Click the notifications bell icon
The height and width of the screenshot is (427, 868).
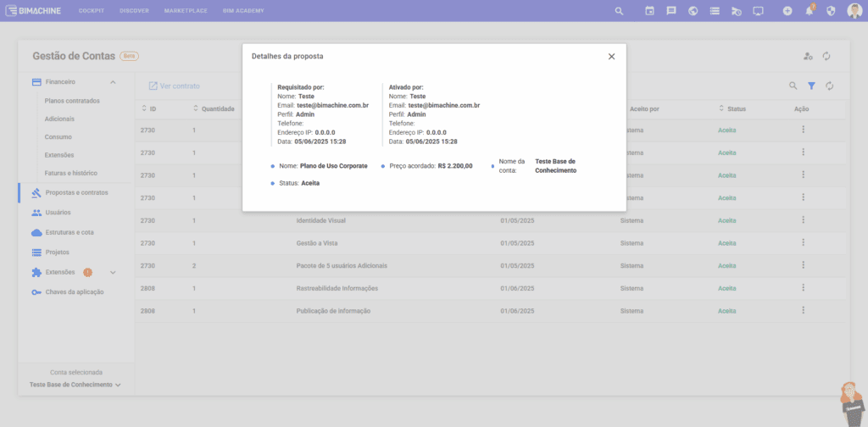810,11
